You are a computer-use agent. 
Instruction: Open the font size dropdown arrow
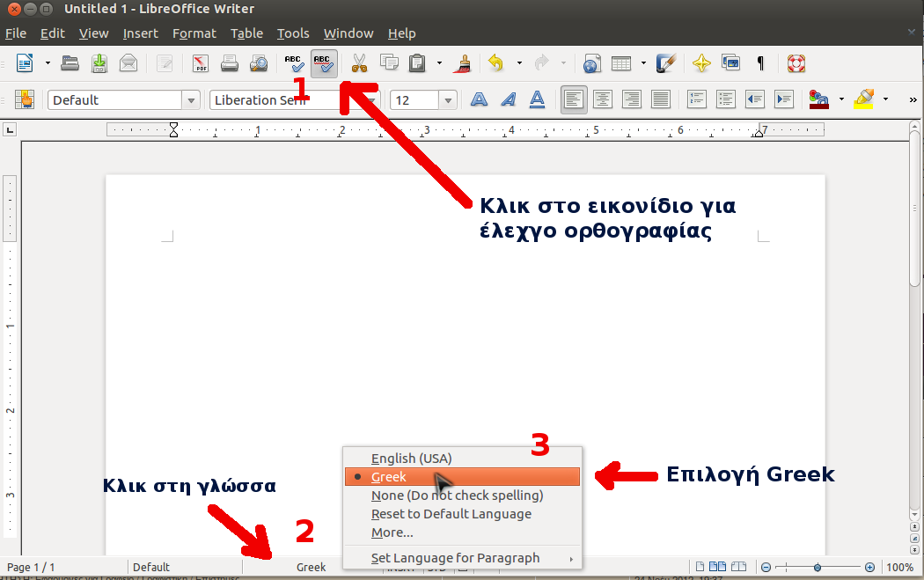(448, 100)
